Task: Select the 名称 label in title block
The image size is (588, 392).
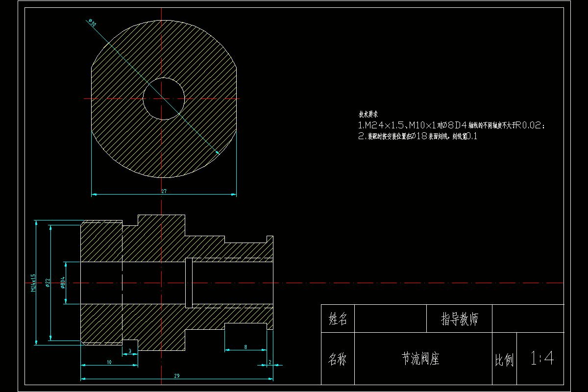Action: 337,359
